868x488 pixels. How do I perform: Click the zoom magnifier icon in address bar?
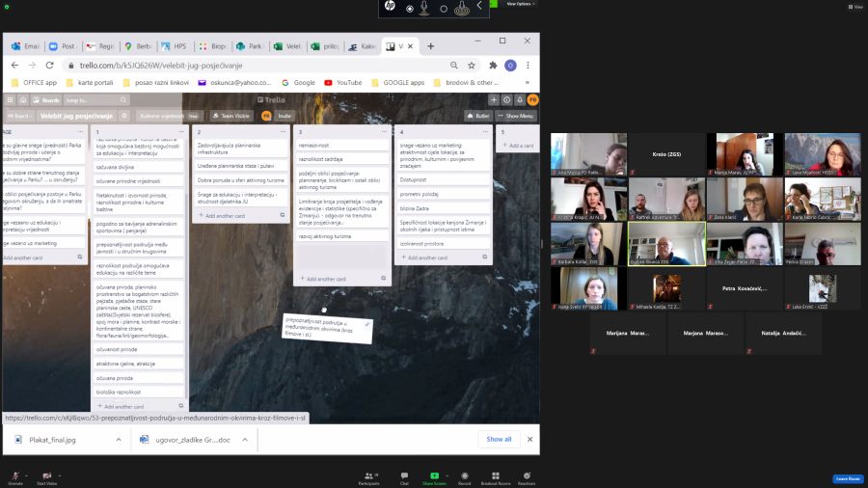pos(454,66)
